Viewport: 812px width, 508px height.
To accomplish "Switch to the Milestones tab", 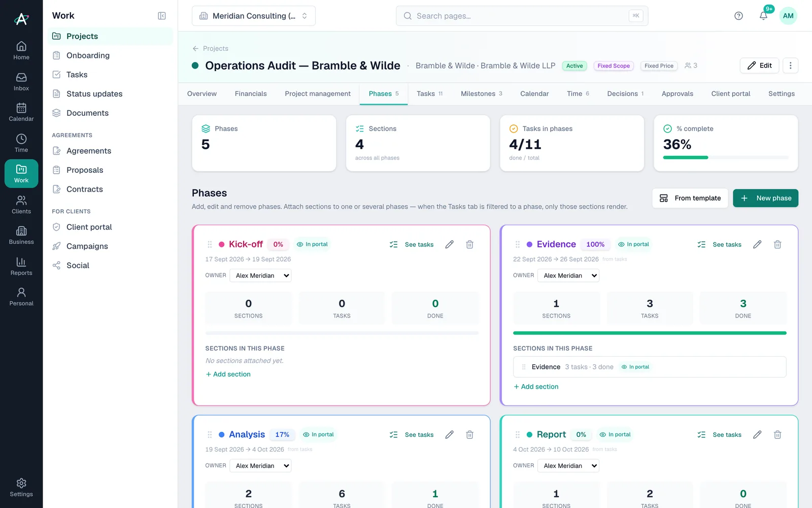I will [x=481, y=93].
